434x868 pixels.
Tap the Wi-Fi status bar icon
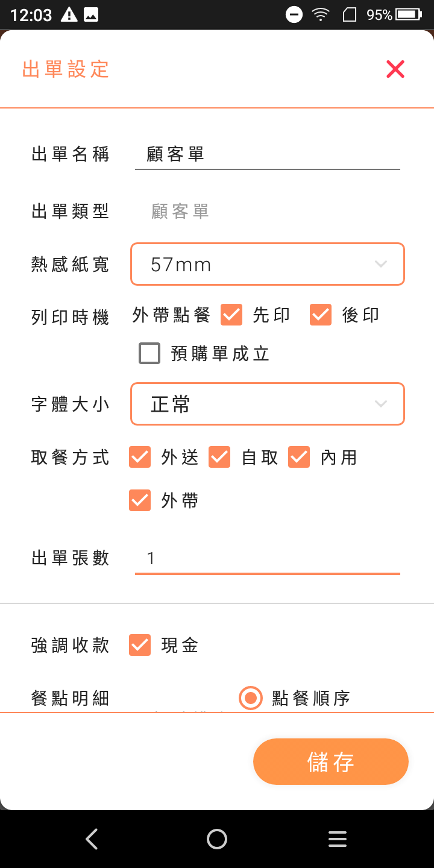tap(321, 14)
